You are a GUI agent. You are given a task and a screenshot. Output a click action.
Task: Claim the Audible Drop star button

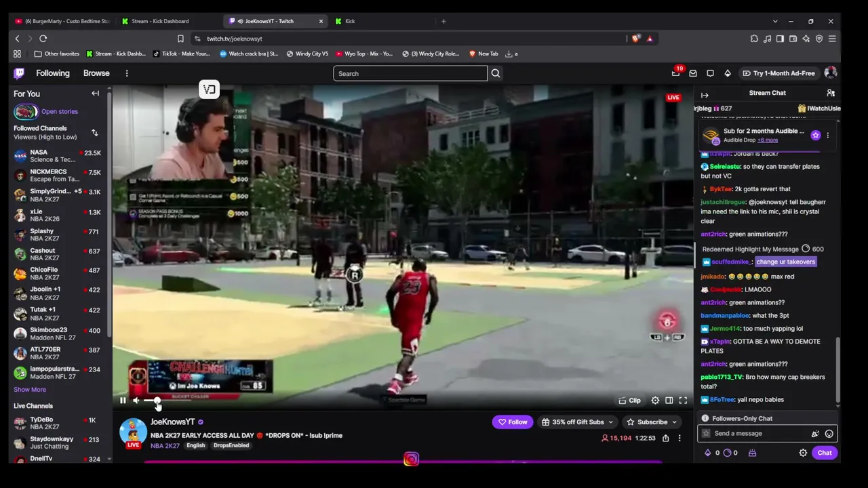click(816, 136)
